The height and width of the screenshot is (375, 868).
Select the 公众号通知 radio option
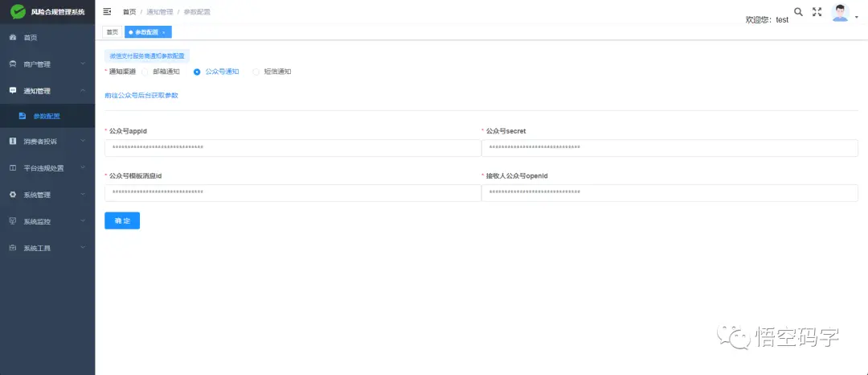197,72
